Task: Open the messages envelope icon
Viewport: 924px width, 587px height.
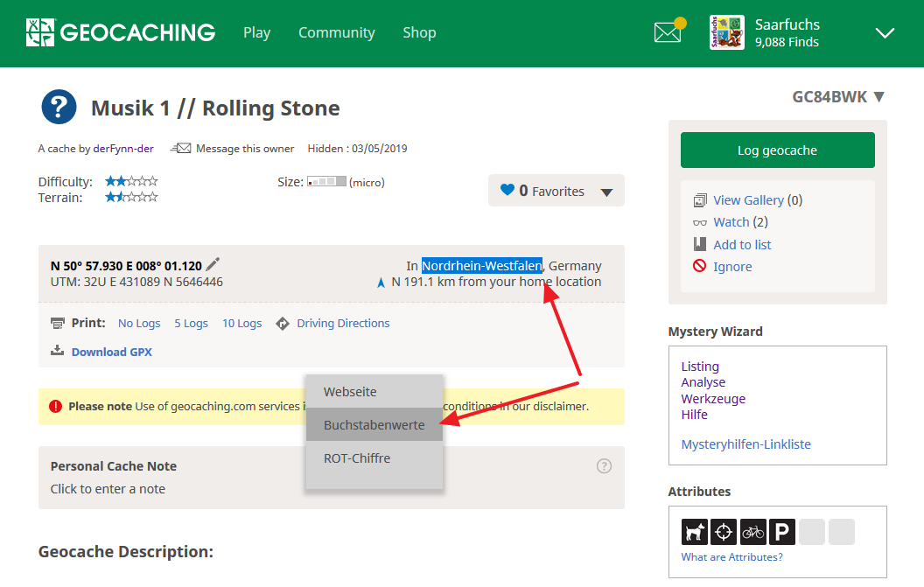Action: tap(668, 31)
